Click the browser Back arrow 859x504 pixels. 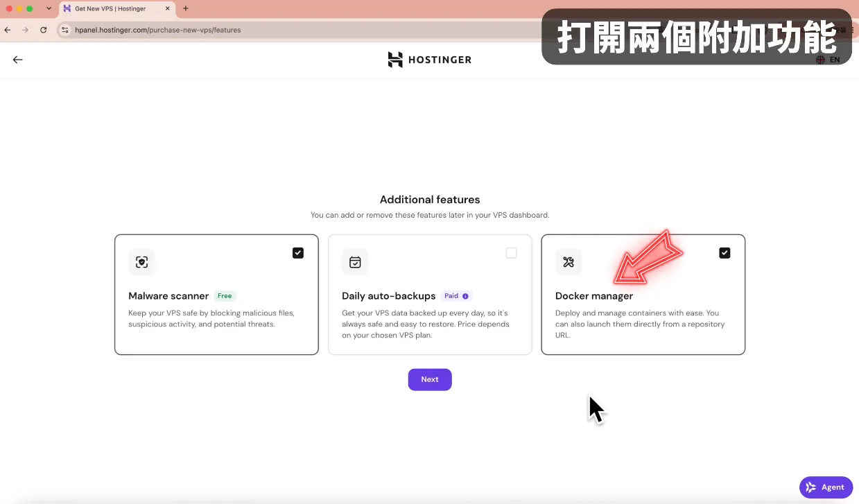click(x=8, y=30)
